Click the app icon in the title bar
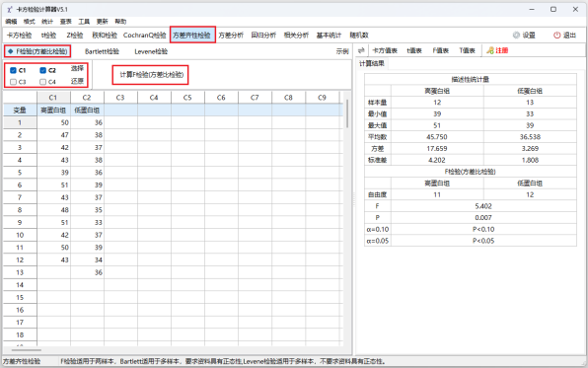Screen dimensions: 588x368 tap(10, 10)
